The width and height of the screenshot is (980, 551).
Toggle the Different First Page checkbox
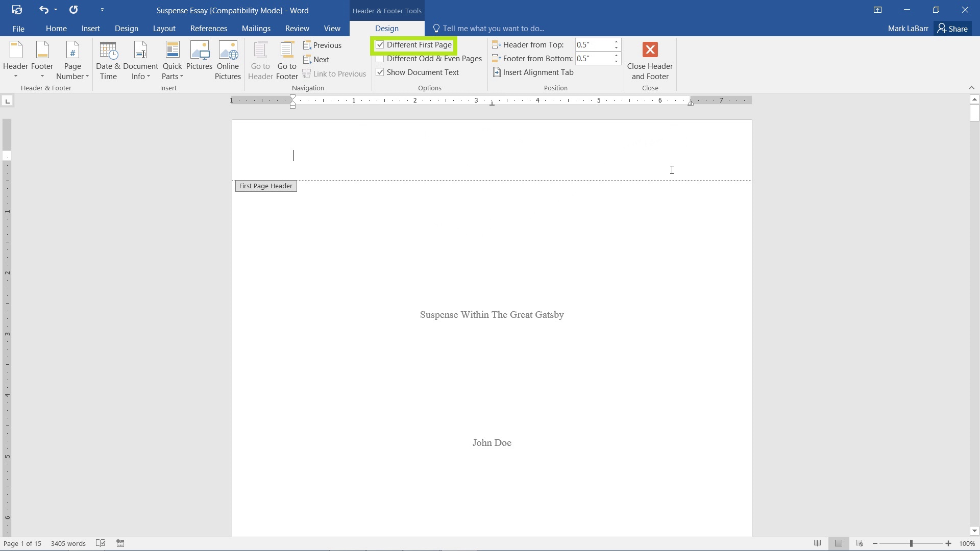380,44
